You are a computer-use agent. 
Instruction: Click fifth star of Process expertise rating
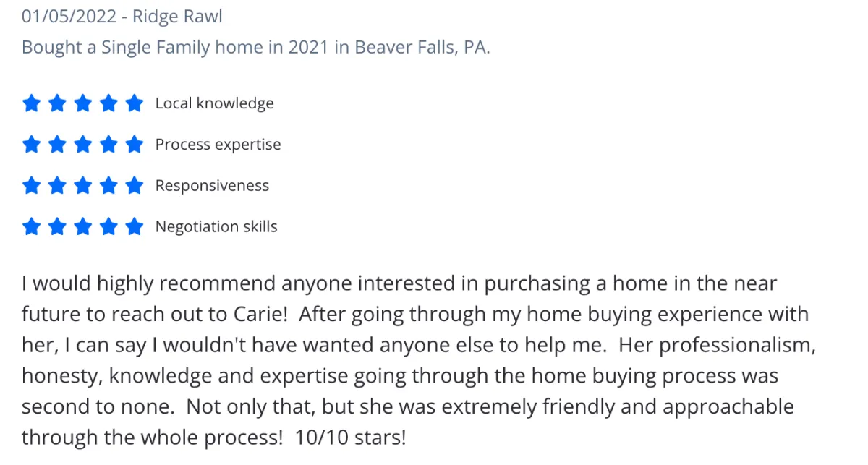pos(135,145)
